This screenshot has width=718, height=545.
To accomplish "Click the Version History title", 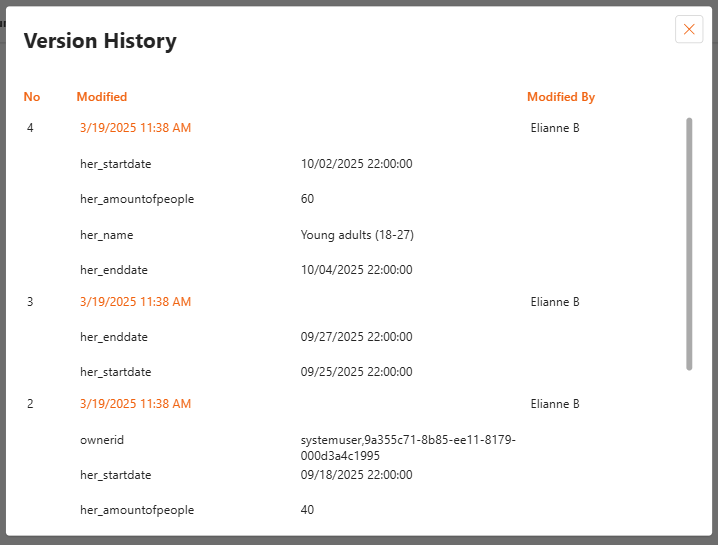I will coord(100,41).
